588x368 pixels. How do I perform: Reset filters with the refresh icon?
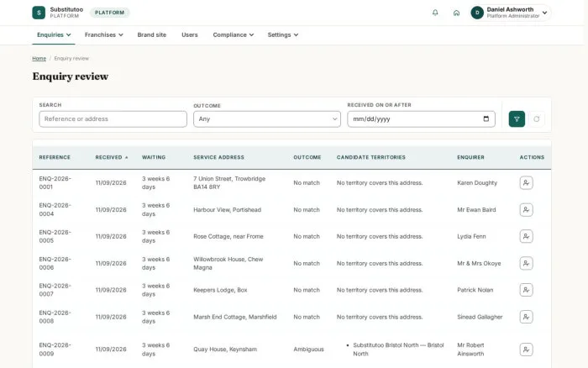tap(537, 119)
